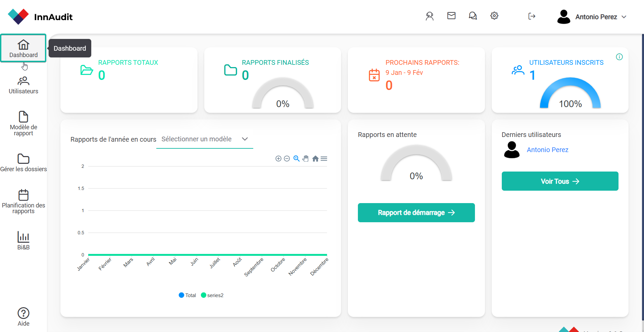This screenshot has height=332, width=644.
Task: Click the chart zoom out icon
Action: [x=287, y=159]
